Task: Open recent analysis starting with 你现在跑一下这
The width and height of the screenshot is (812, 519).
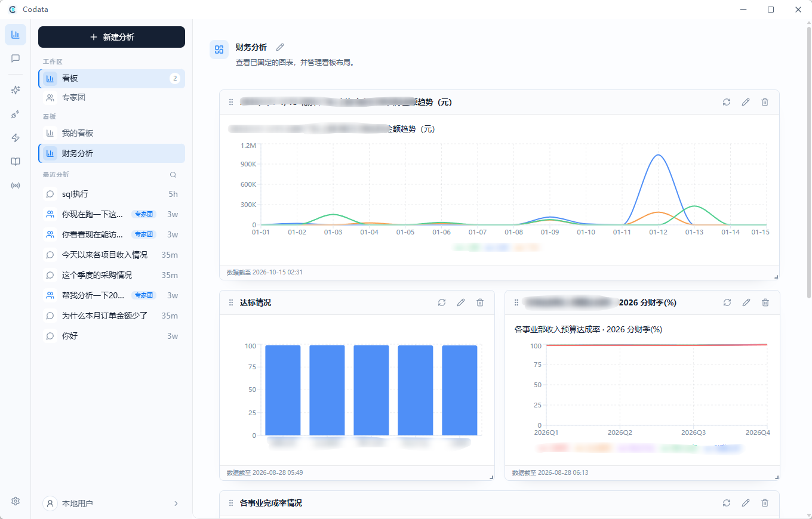Action: [112, 214]
